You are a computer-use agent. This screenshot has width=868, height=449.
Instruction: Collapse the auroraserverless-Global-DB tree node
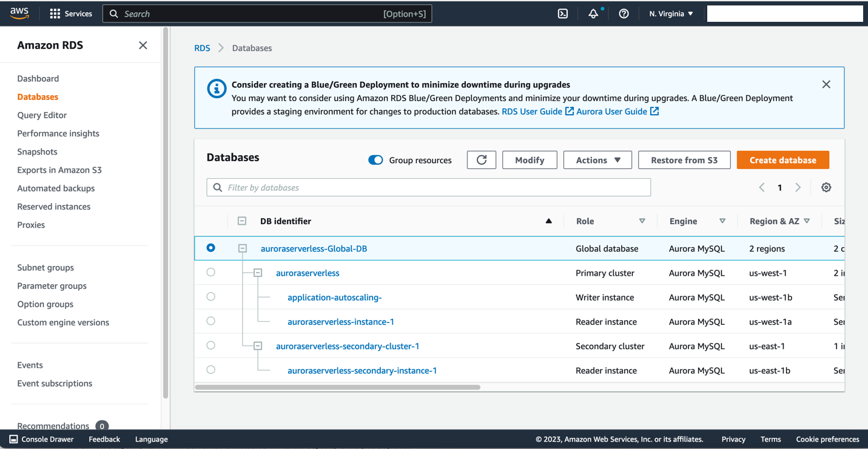click(243, 248)
